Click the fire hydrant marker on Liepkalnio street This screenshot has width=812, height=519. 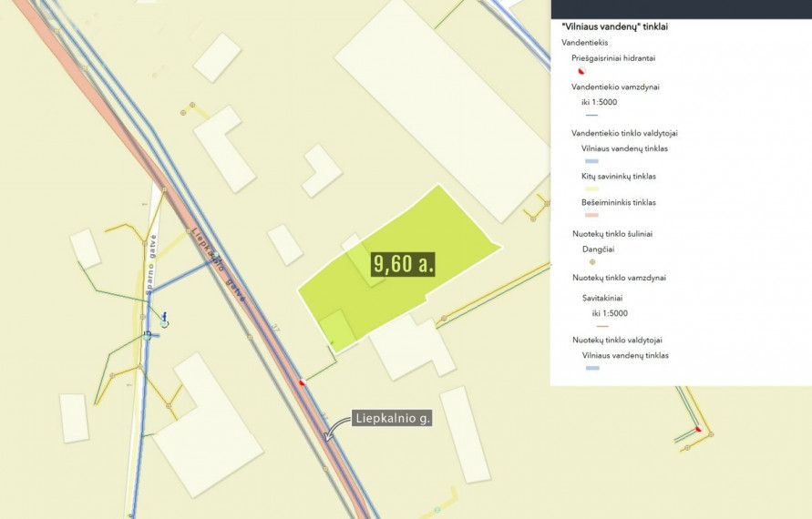303,382
